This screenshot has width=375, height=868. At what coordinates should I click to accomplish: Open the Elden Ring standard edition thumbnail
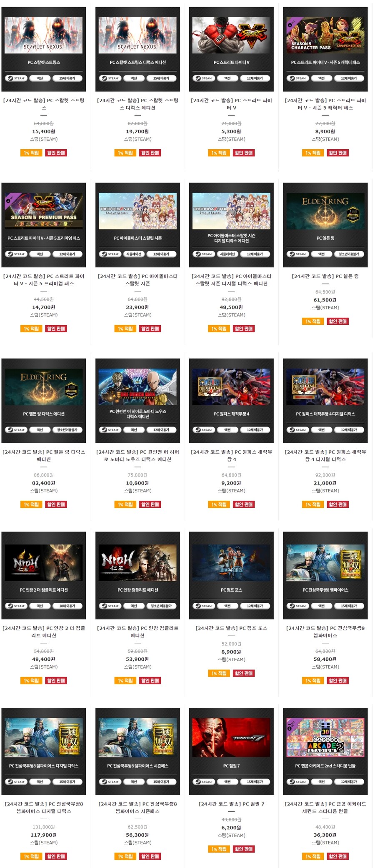[325, 225]
